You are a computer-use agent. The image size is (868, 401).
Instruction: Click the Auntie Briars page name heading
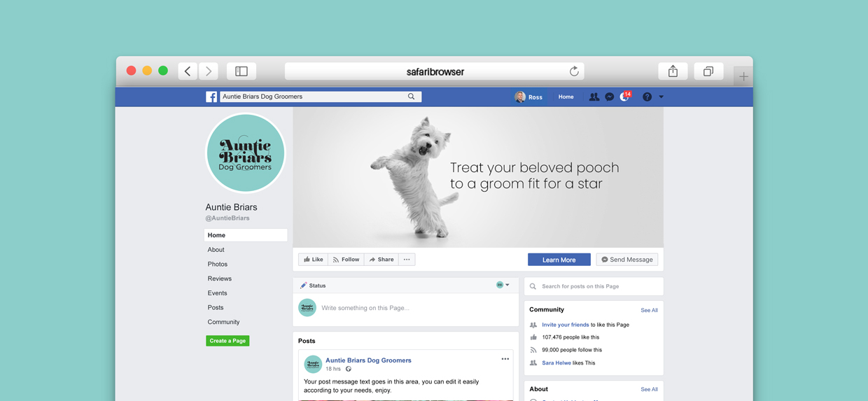(231, 207)
